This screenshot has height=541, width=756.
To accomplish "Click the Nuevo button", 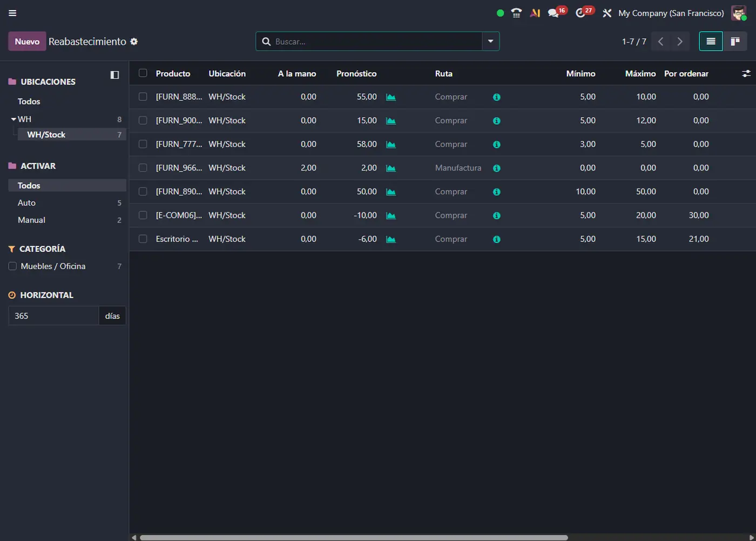I will point(27,42).
